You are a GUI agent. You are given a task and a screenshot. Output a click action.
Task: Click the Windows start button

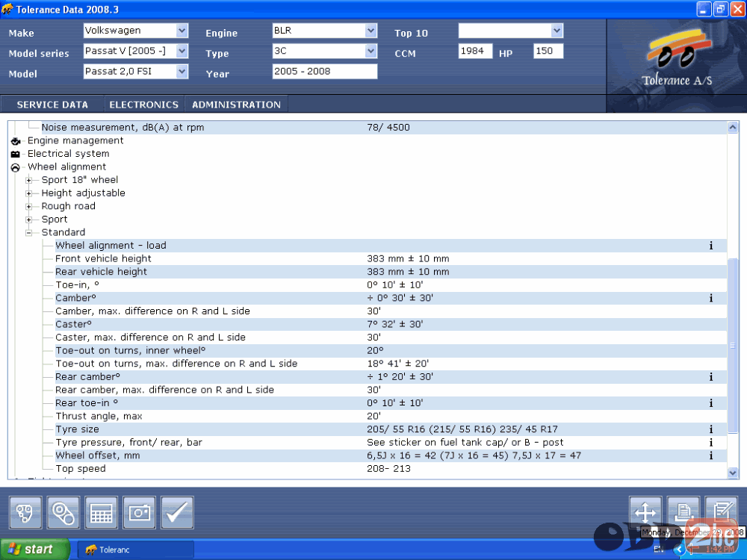point(35,550)
